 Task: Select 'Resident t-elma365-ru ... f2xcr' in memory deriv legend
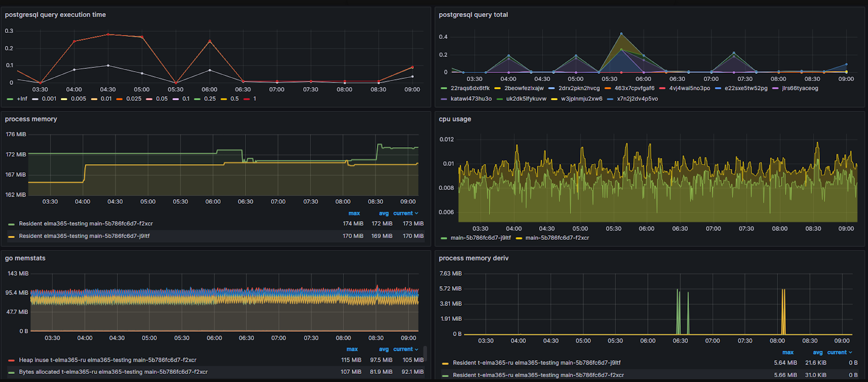click(x=538, y=375)
